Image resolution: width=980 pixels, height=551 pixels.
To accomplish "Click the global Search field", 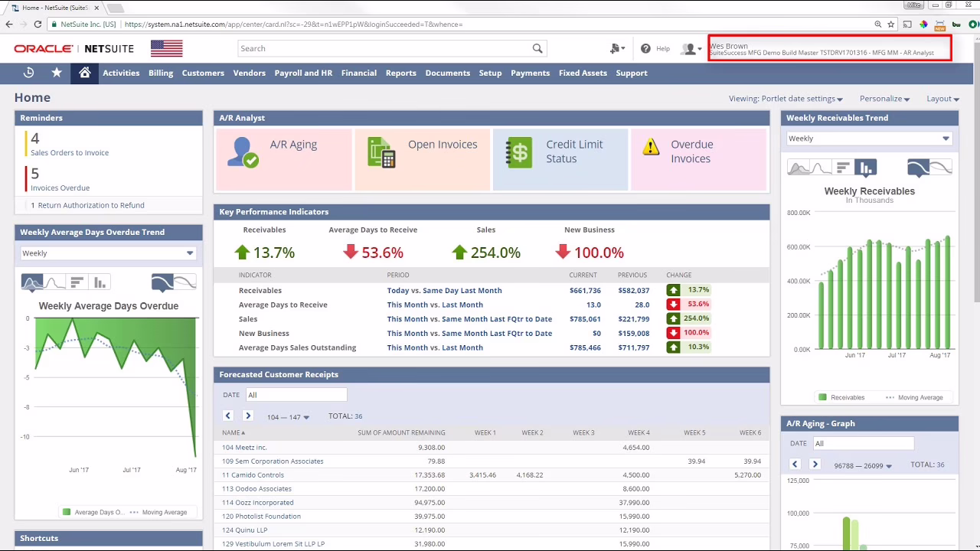I will tap(385, 48).
